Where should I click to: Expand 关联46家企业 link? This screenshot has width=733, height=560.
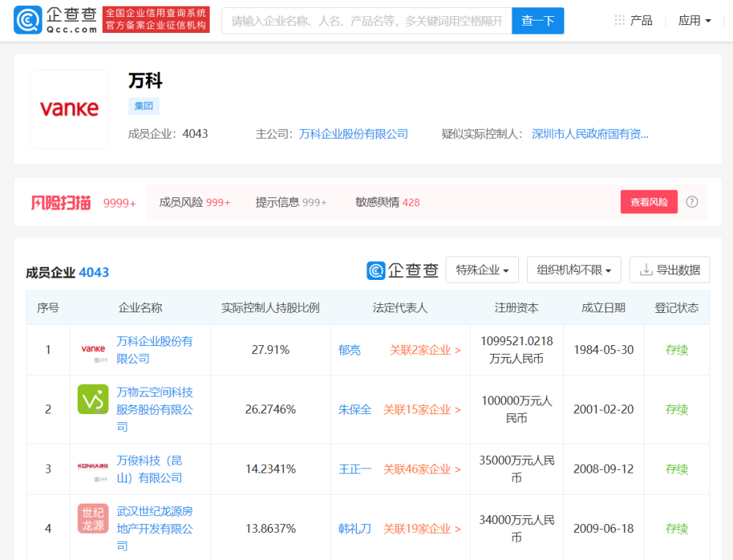pyautogui.click(x=422, y=469)
